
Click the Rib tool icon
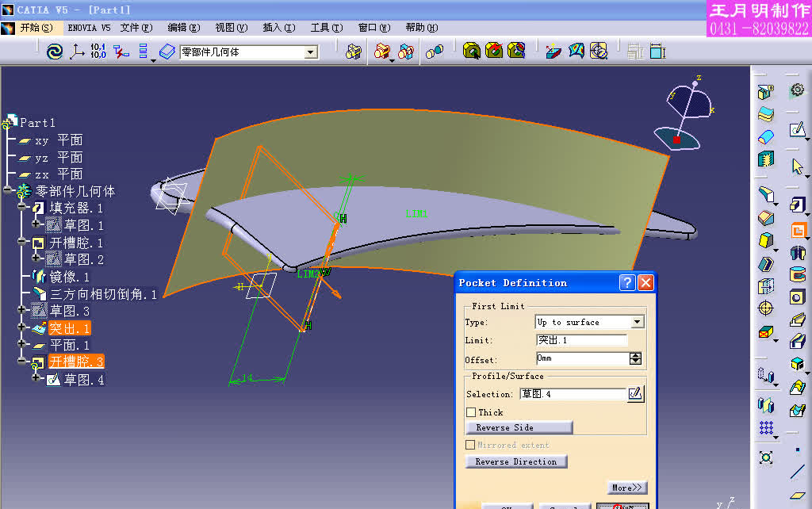(x=797, y=320)
